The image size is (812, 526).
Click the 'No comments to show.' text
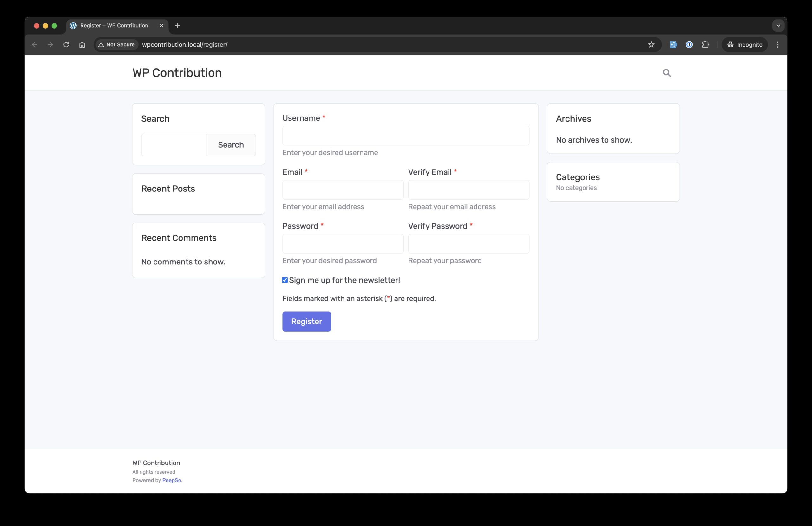pos(183,262)
